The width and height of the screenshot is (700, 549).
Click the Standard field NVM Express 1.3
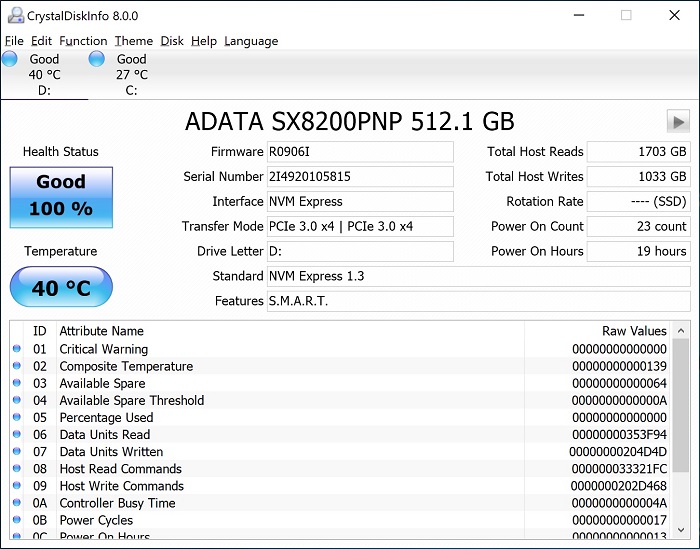479,276
